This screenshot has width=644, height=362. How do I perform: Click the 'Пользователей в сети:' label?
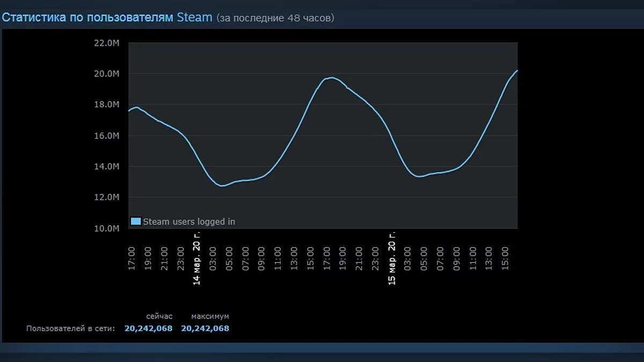pyautogui.click(x=70, y=329)
